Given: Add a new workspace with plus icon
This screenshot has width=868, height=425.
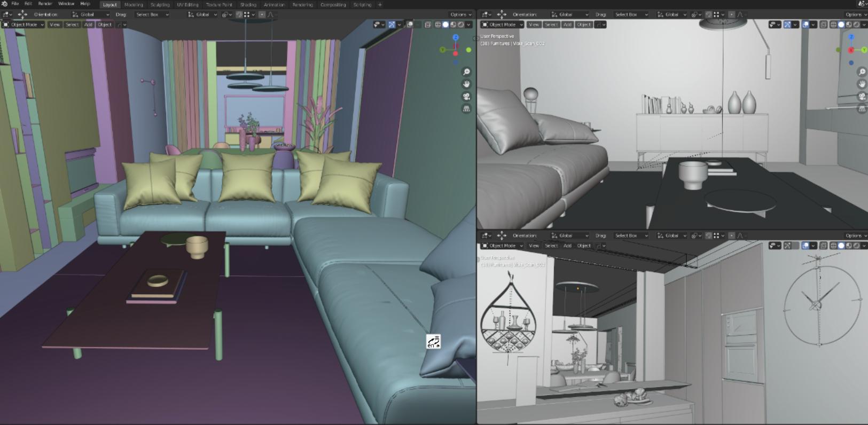Looking at the screenshot, I should tap(380, 4).
